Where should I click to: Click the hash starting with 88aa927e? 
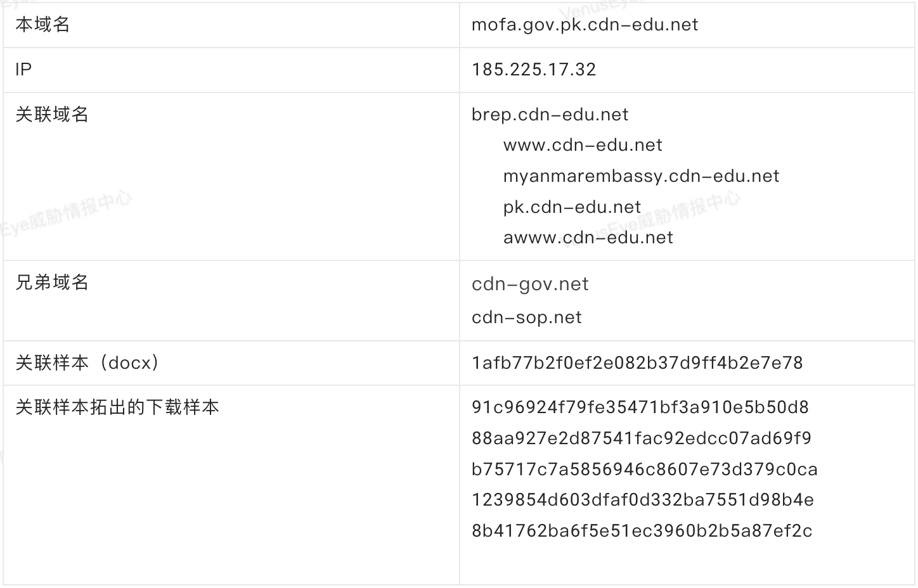click(x=642, y=438)
